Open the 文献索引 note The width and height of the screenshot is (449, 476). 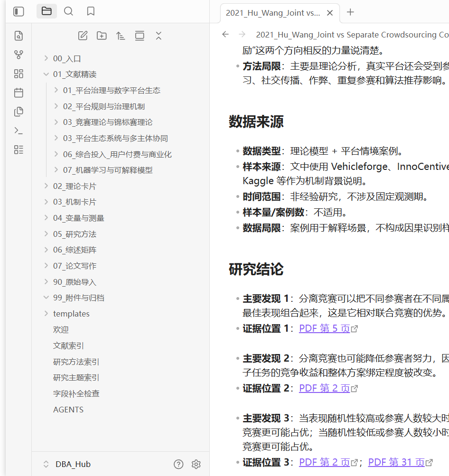68,346
